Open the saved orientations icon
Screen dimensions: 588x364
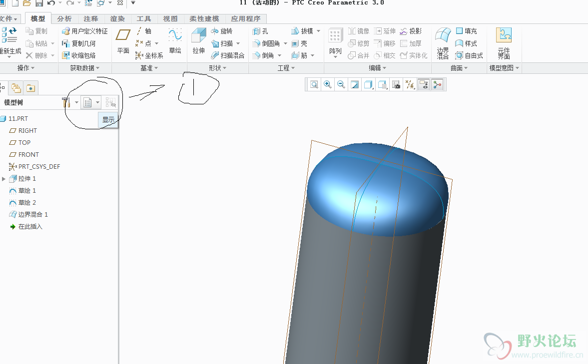click(382, 85)
